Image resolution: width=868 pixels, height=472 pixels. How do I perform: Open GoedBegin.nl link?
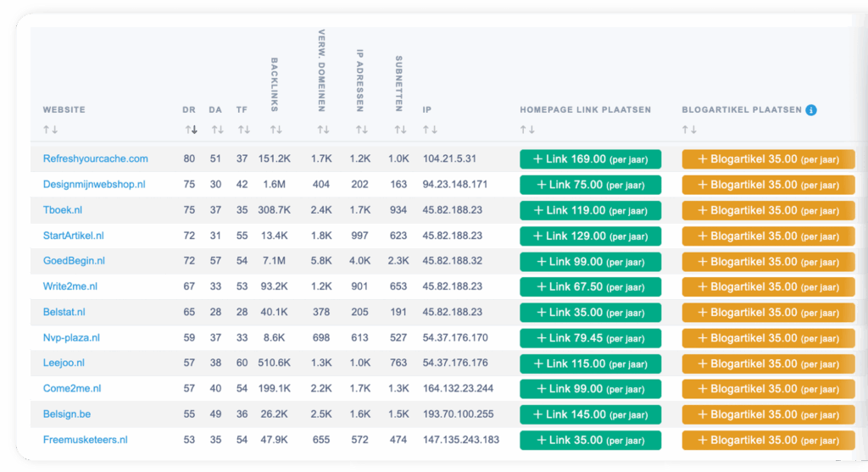click(x=74, y=261)
